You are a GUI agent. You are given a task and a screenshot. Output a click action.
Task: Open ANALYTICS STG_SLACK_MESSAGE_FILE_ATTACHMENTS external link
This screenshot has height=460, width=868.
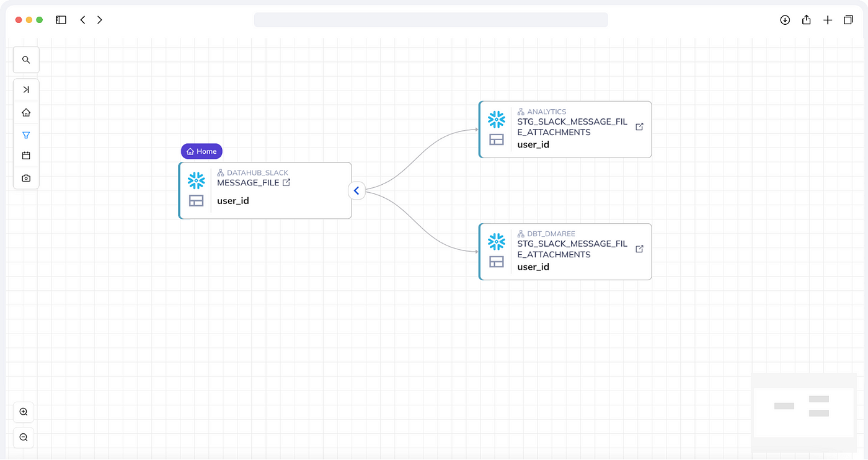click(640, 126)
